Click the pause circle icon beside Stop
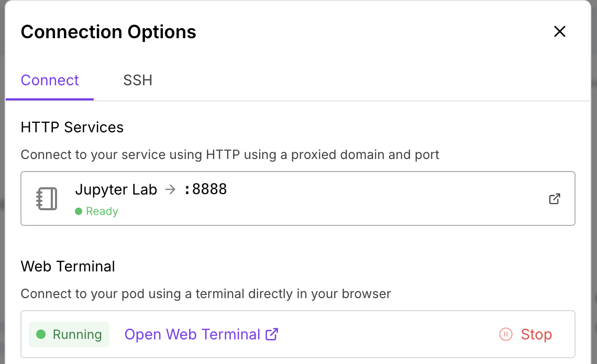This screenshot has height=364, width=597. point(506,335)
